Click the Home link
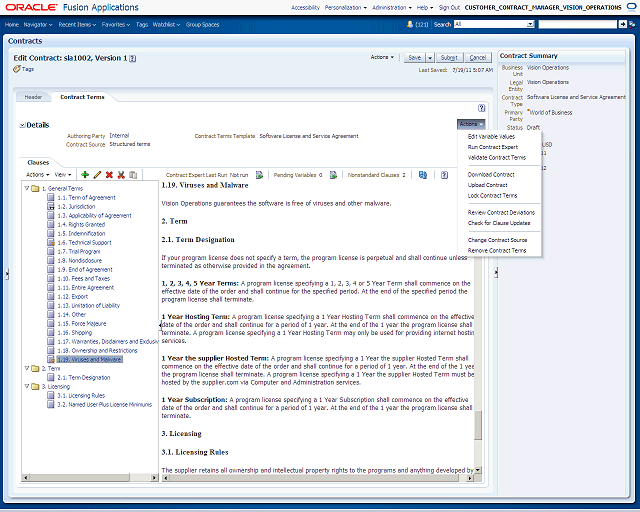The height and width of the screenshot is (512, 640). (x=12, y=24)
